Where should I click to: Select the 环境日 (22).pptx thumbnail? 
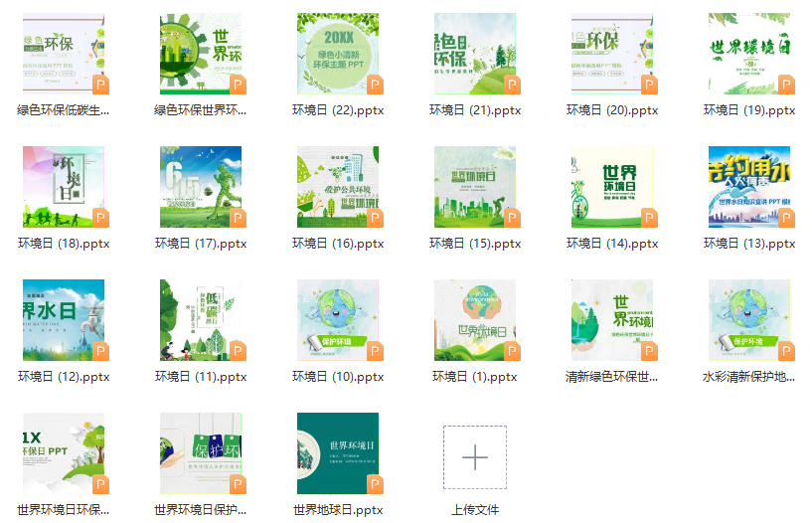[338, 54]
